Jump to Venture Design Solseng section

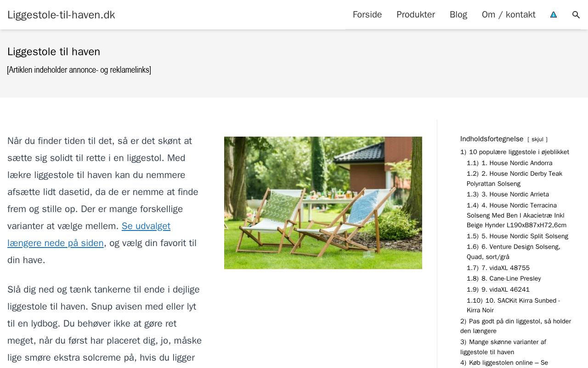[x=514, y=252]
